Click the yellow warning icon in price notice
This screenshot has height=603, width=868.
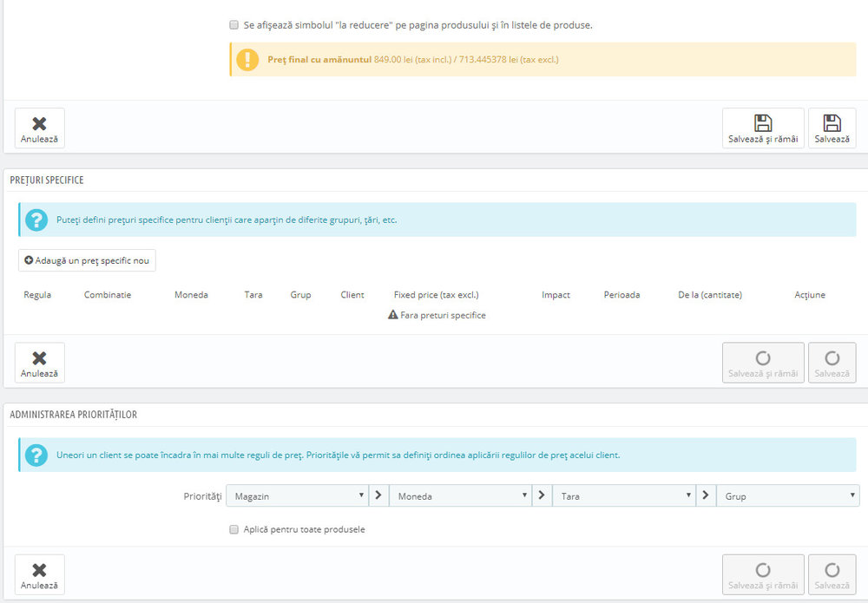[x=247, y=59]
